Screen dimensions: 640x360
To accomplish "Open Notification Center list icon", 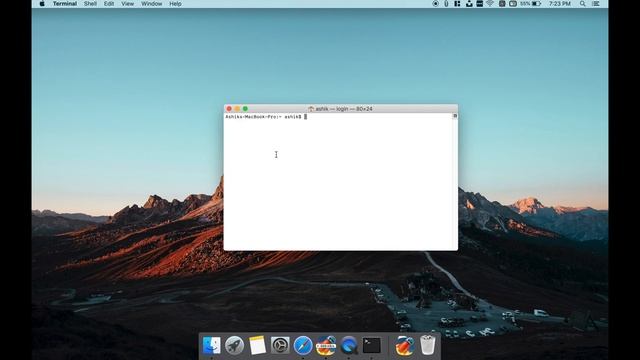I will pyautogui.click(x=596, y=4).
